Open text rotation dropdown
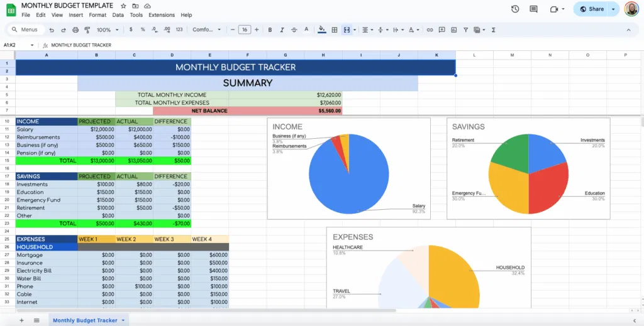The height and width of the screenshot is (326, 644). pos(414,30)
